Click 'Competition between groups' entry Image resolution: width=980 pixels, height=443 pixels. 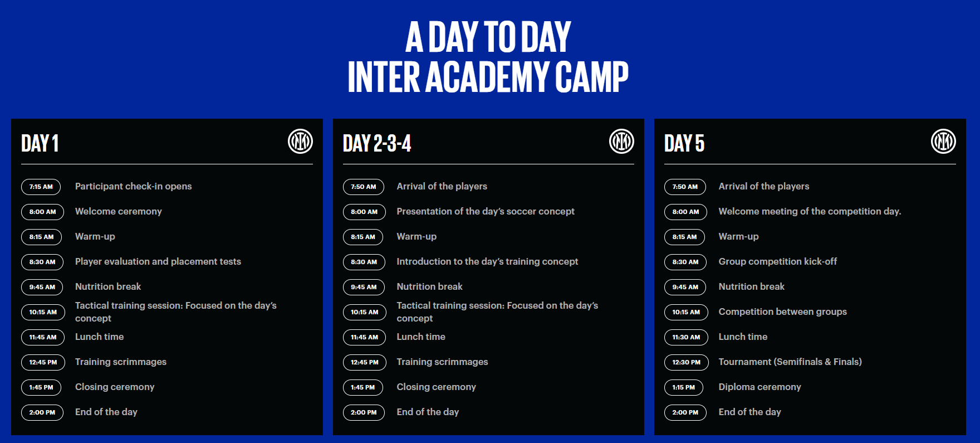click(x=782, y=311)
